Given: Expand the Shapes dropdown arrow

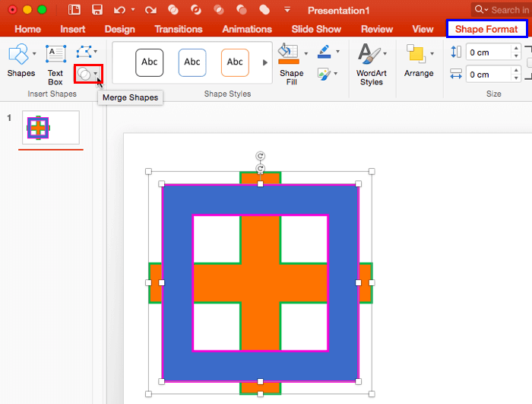Looking at the screenshot, I should 34,54.
